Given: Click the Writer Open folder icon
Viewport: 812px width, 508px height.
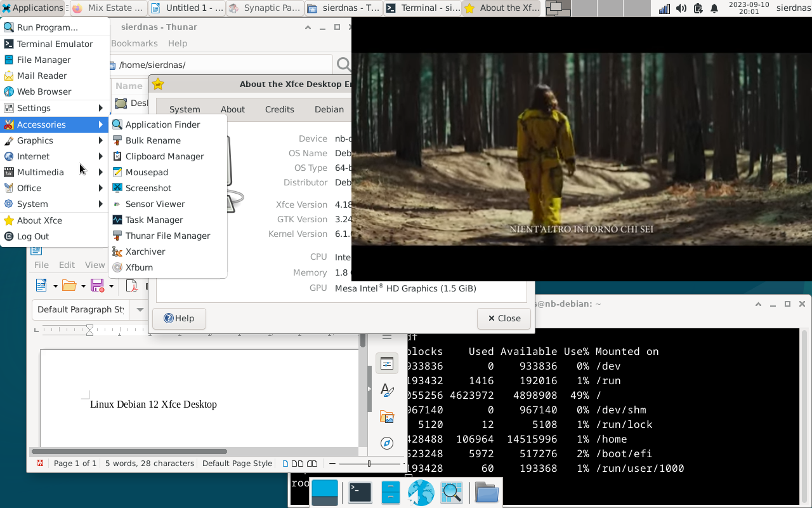Looking at the screenshot, I should tap(69, 286).
